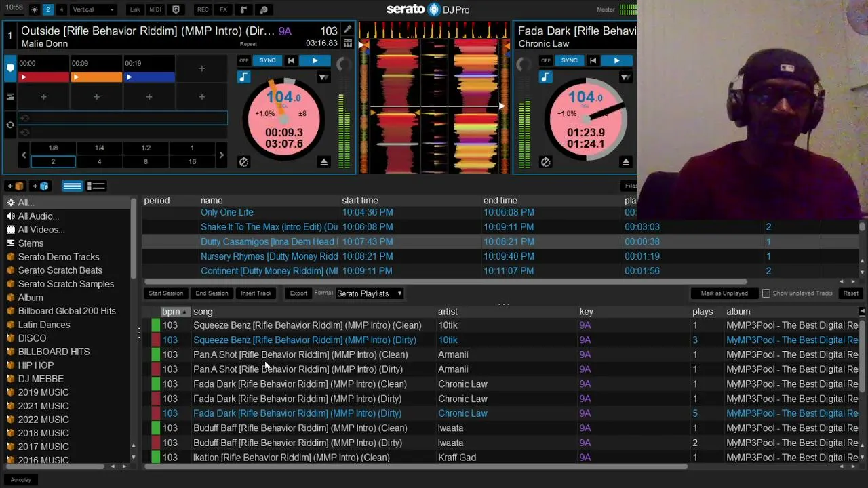Open the FX panel
Image resolution: width=868 pixels, height=488 pixels.
click(x=223, y=9)
